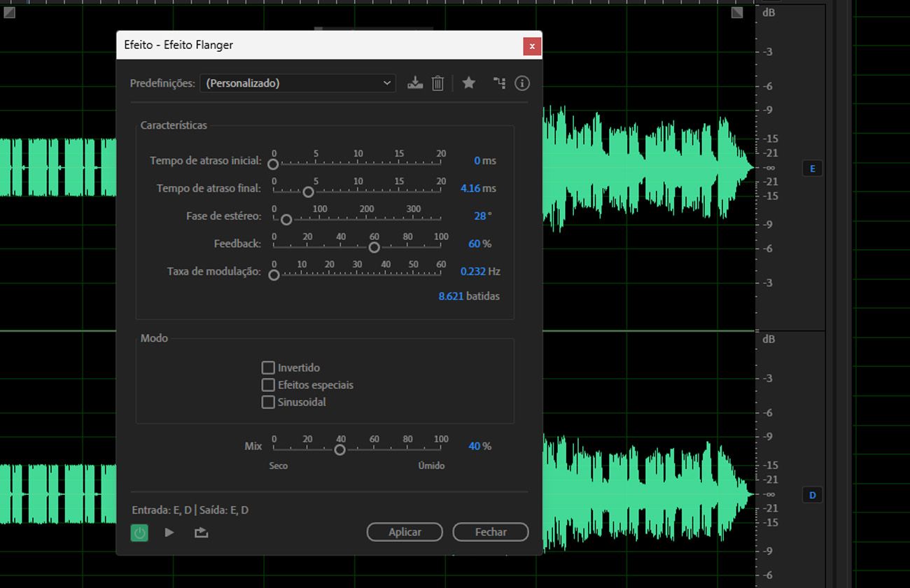Enable the Invertido mode

click(x=268, y=367)
